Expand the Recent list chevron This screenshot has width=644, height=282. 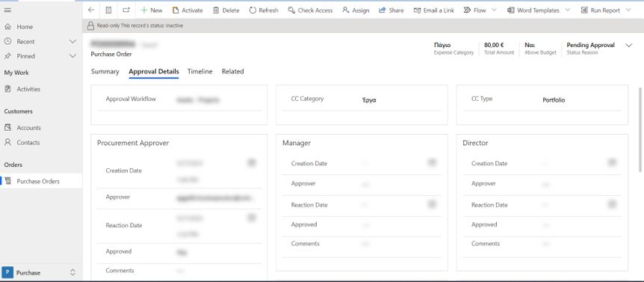click(x=72, y=42)
